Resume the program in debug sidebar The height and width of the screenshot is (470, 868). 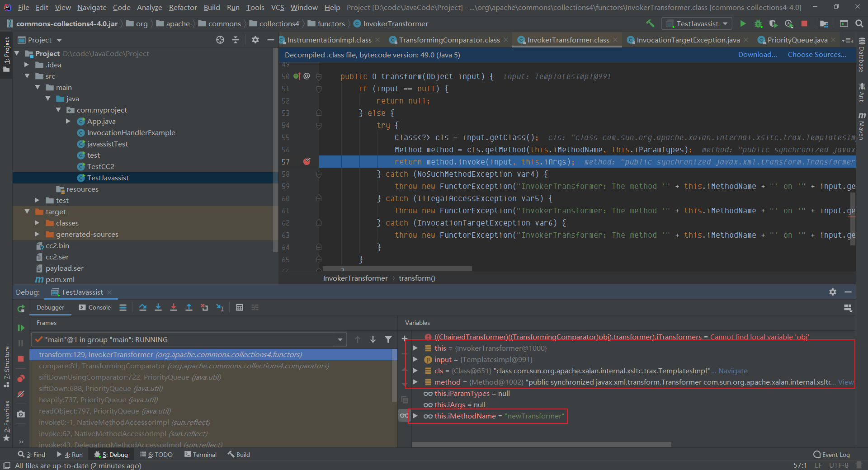[21, 328]
